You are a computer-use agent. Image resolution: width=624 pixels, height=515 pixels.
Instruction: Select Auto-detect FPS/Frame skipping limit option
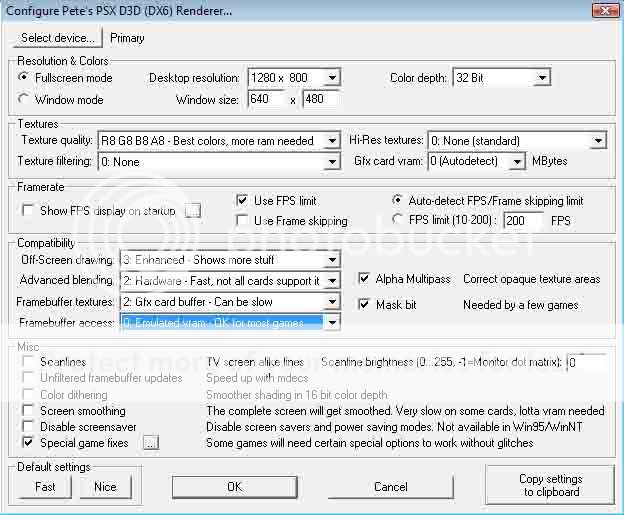tap(397, 200)
